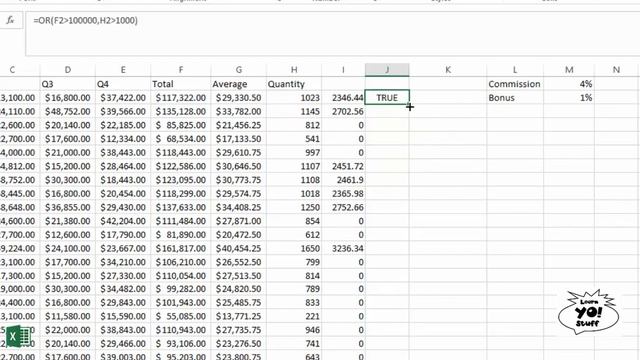
Task: Select the cell showing TRUE
Action: (x=387, y=98)
